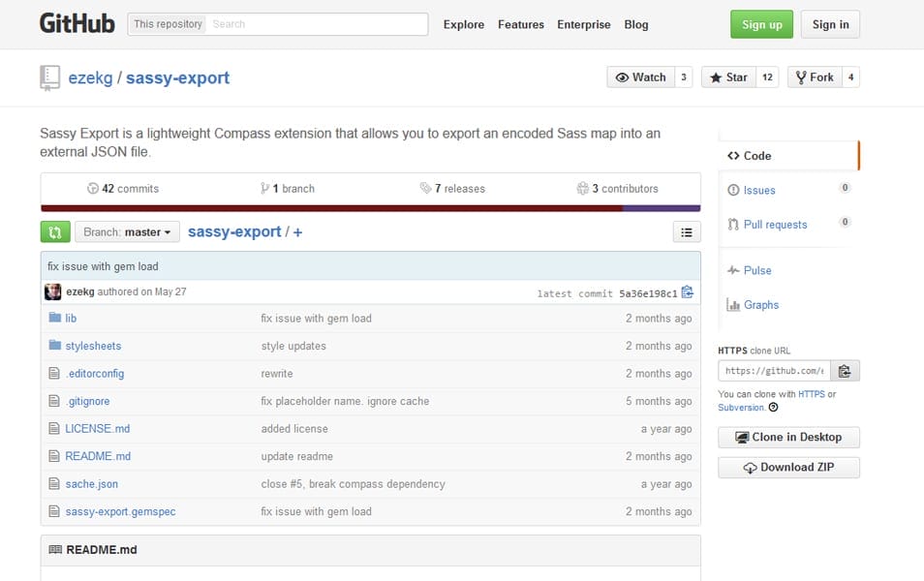This screenshot has height=581, width=924.
Task: Click the green branch compare icon
Action: pos(54,231)
